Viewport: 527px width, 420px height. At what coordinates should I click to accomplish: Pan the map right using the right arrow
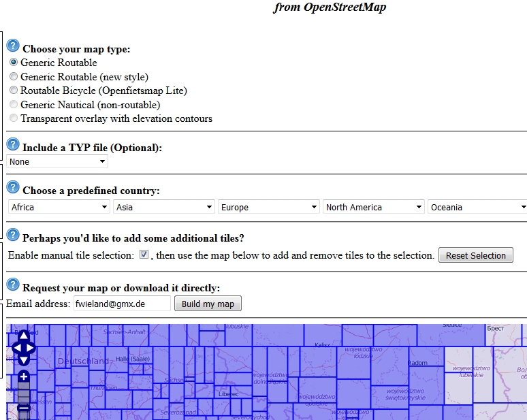[31, 348]
